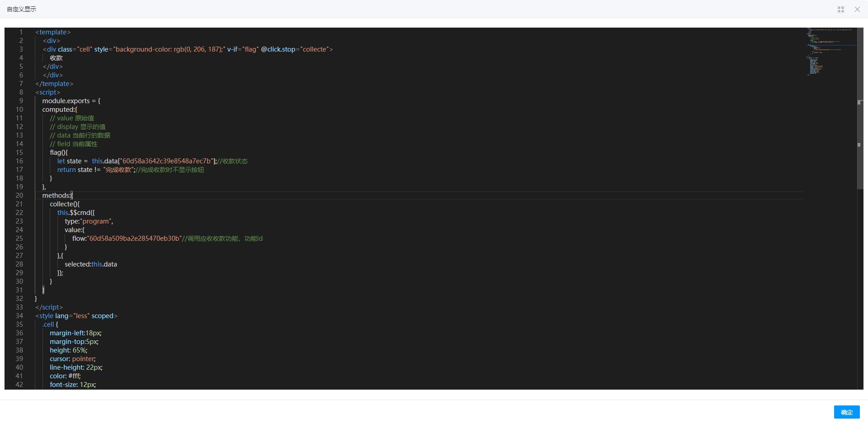868x424 pixels.
Task: Click the flow:"60d58a509ba2e285470eb30b" line
Action: [167, 238]
